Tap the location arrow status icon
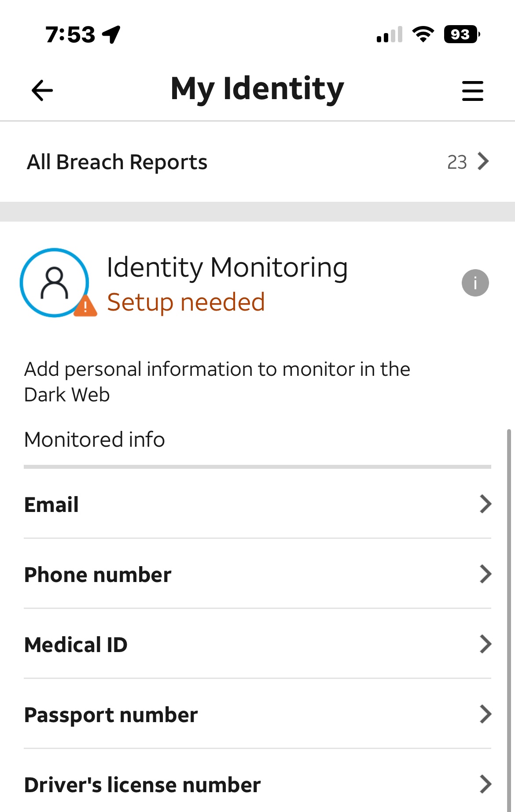The height and width of the screenshot is (812, 515). tap(111, 34)
